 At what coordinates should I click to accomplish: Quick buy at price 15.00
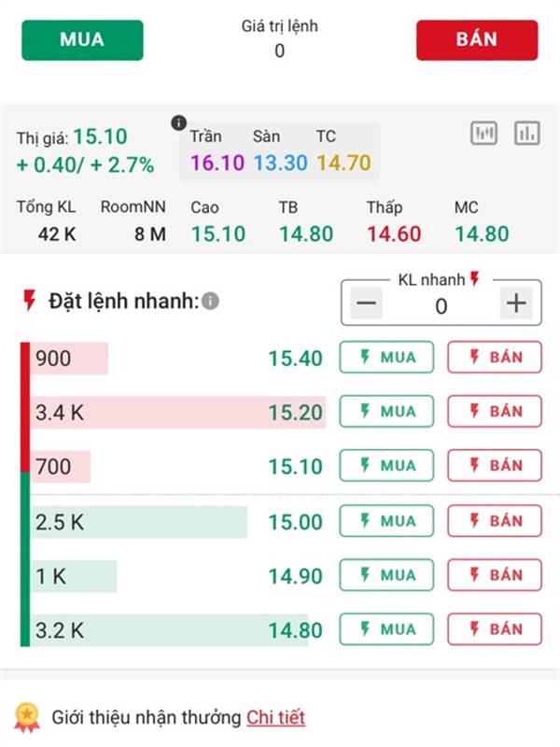tap(386, 521)
